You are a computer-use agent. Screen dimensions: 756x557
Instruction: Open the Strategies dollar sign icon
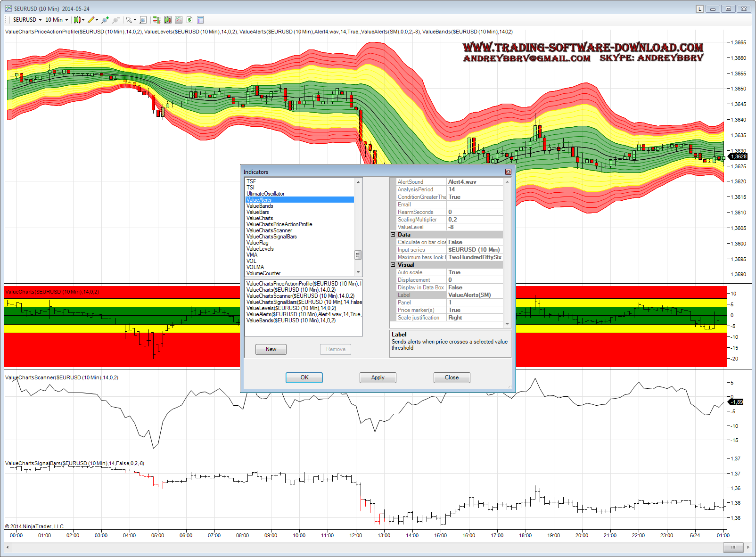click(189, 20)
